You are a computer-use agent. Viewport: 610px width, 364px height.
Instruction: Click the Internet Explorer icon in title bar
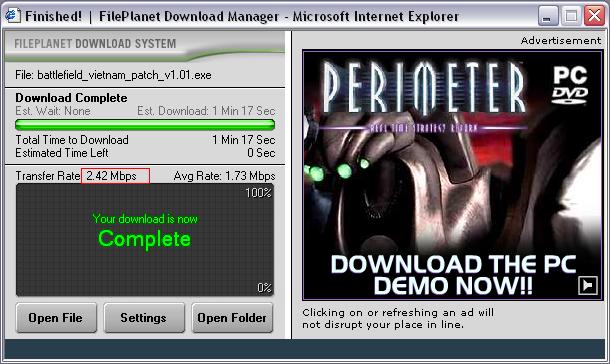[x=12, y=16]
